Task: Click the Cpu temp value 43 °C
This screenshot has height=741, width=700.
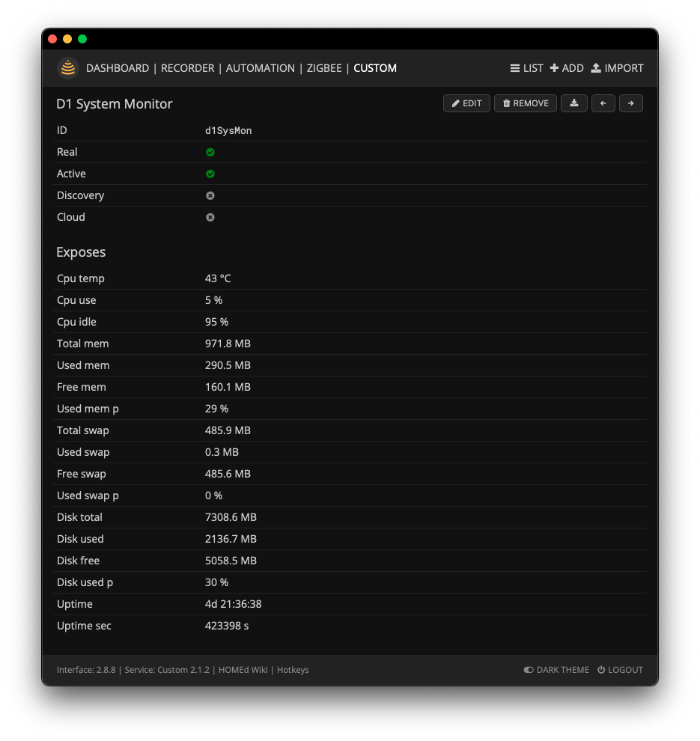Action: coord(217,278)
